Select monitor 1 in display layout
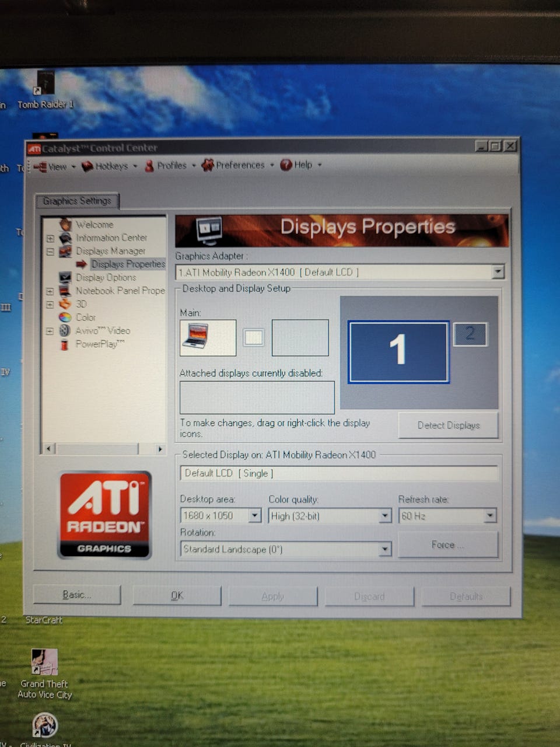This screenshot has height=747, width=560. (x=398, y=352)
